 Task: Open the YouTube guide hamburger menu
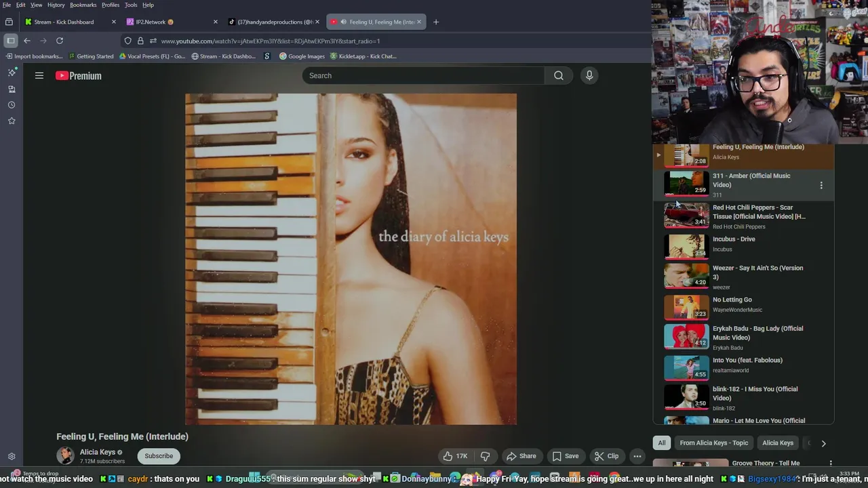point(39,76)
